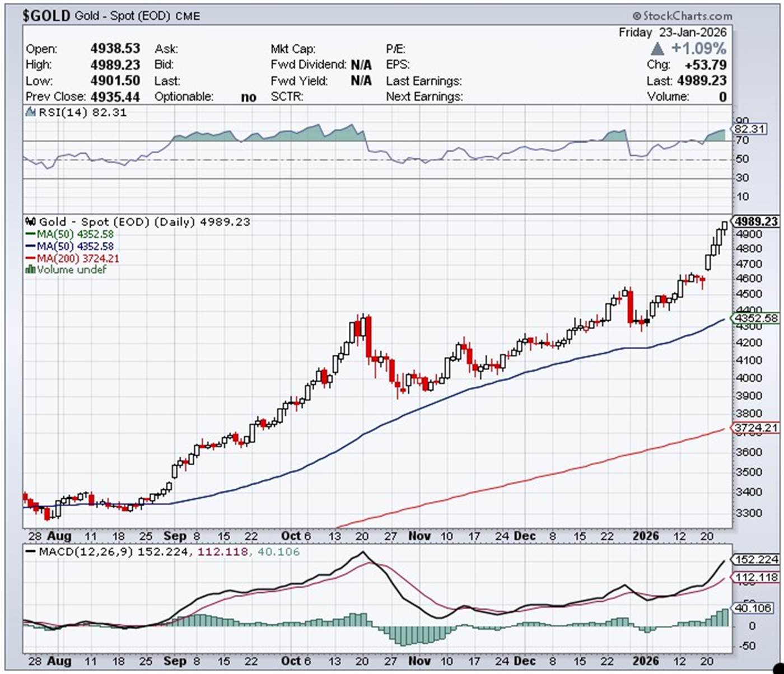Click the 2026 label on the price date axis
Screen dimensions: 784x674
pyautogui.click(x=646, y=536)
